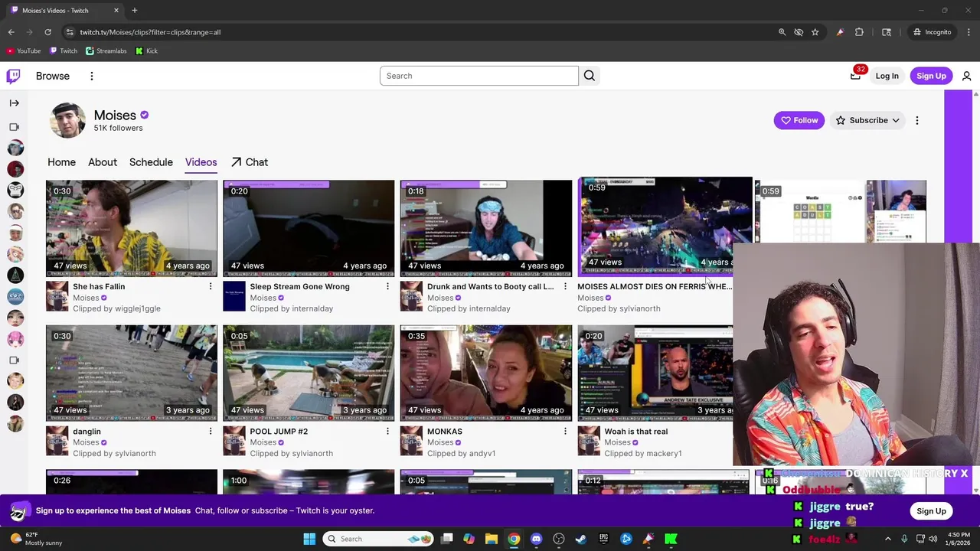Open options for MONKAS clip
Screen dimensions: 980x551
565,432
